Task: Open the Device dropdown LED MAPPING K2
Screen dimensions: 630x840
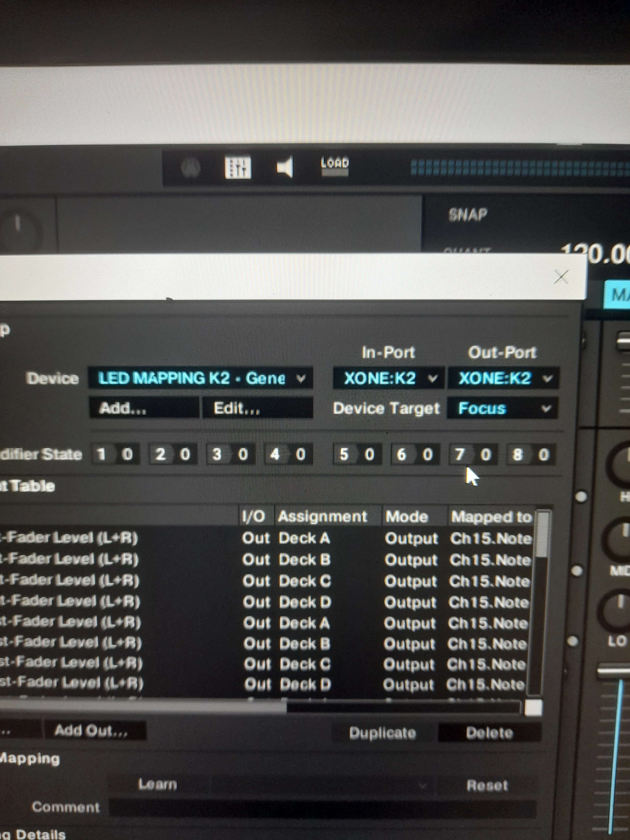Action: [x=201, y=378]
